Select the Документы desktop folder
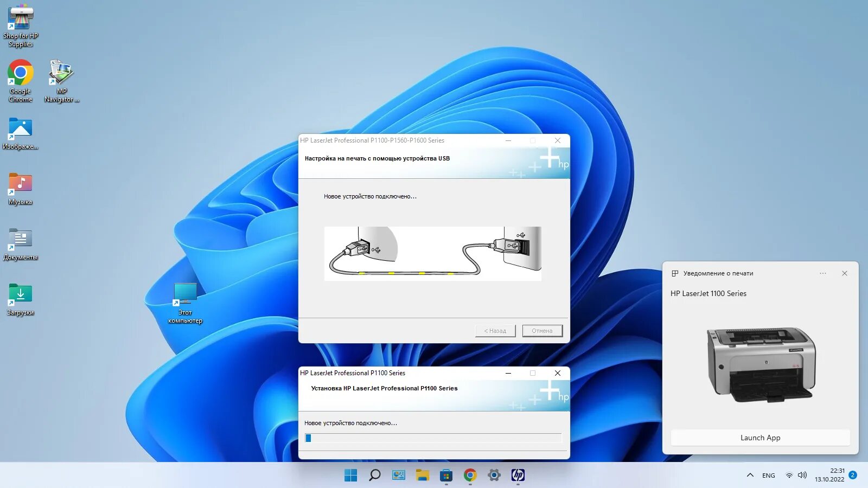Screen dimensions: 868x488 (x=21, y=244)
